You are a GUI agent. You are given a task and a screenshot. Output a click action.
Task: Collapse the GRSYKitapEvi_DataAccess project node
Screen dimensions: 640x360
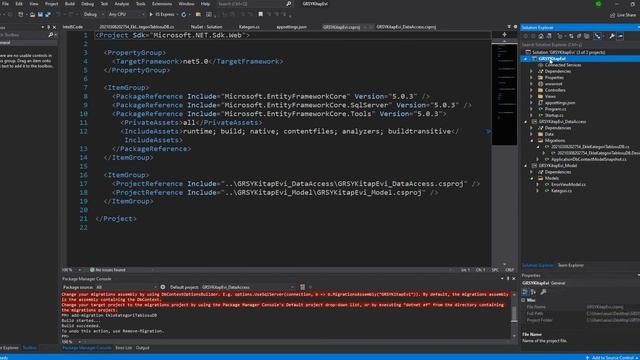[x=525, y=122]
